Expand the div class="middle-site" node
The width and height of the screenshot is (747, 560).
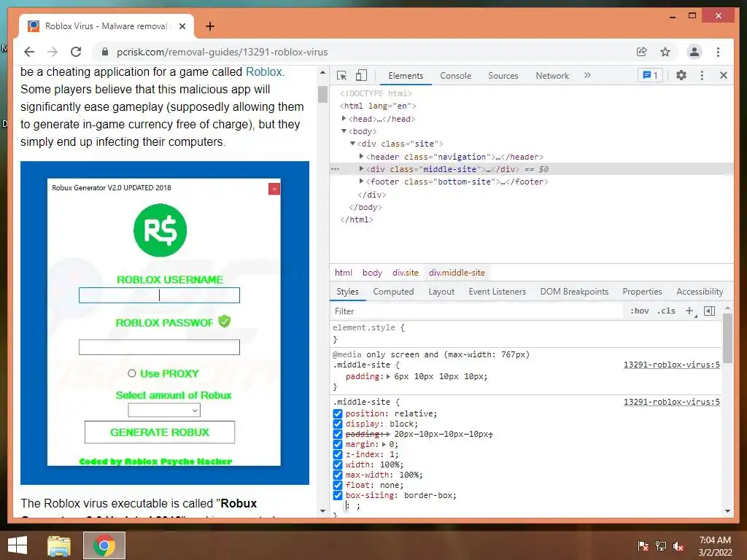click(362, 168)
